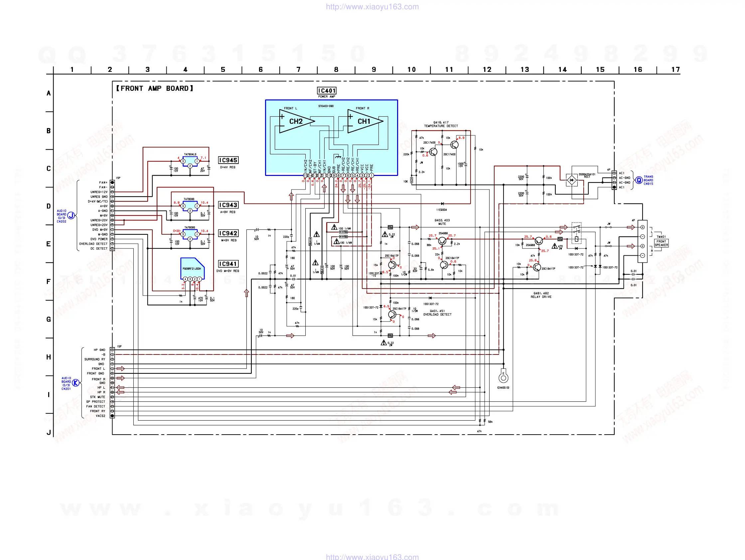Viewport: 745px width, 560px height.
Task: Click the PQ09RF21JOOH regulator block
Action: tap(192, 268)
